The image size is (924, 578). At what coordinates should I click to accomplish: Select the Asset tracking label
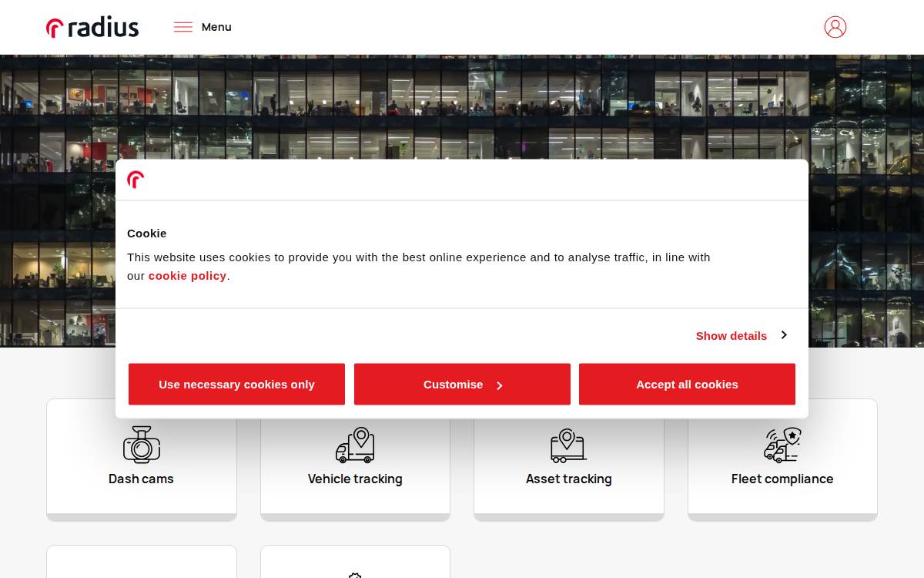click(x=568, y=479)
